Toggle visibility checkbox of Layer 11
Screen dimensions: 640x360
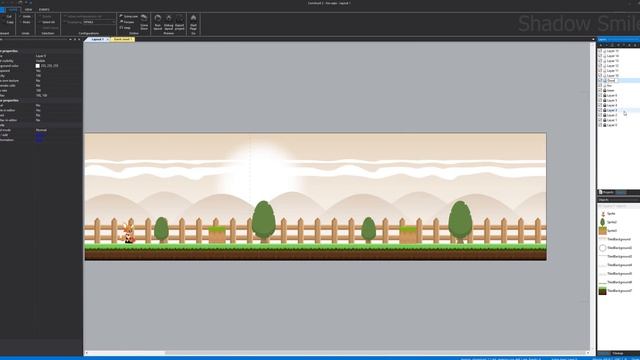pos(600,71)
